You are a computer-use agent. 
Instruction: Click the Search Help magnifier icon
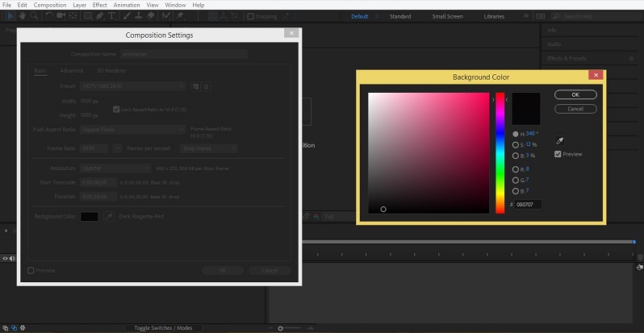pos(557,16)
